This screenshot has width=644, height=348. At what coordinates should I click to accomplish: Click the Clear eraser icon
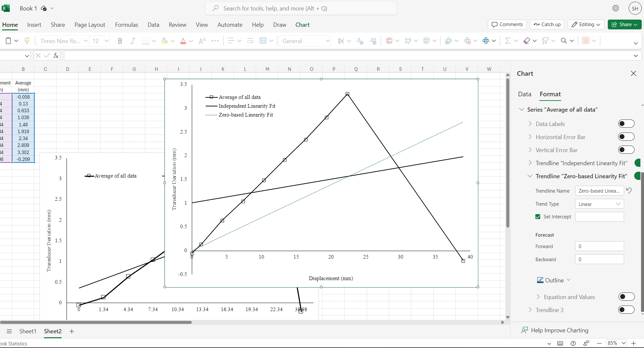coord(527,41)
